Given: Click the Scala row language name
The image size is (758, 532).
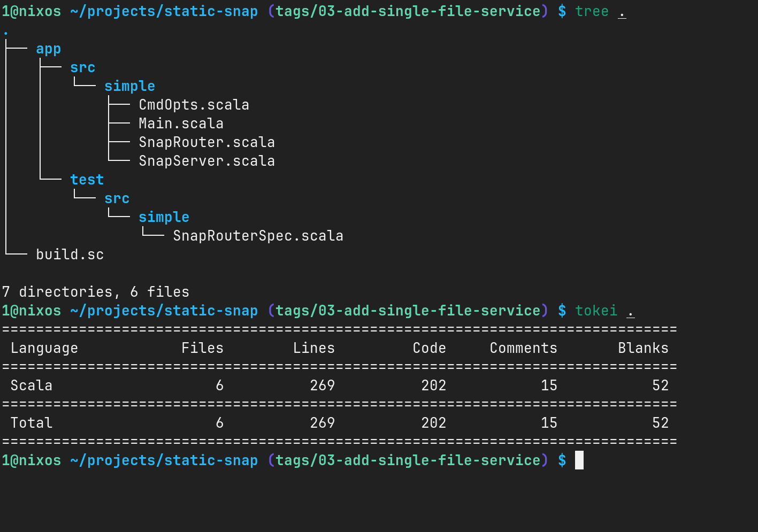Looking at the screenshot, I should pos(31,385).
